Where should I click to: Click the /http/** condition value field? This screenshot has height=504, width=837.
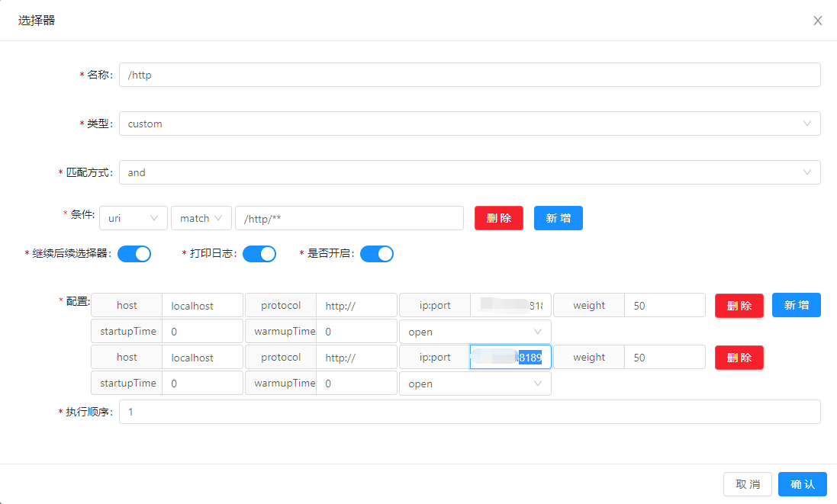(349, 218)
